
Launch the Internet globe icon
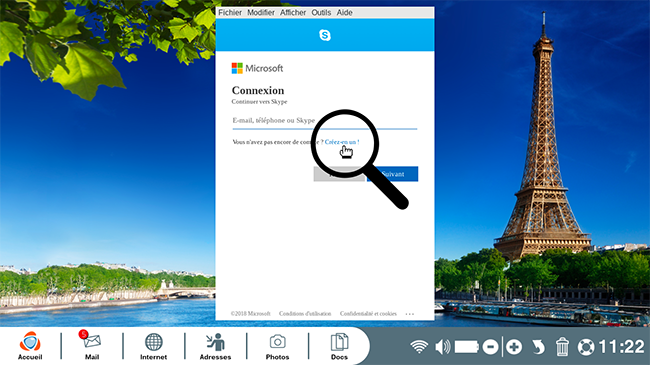pos(153,346)
